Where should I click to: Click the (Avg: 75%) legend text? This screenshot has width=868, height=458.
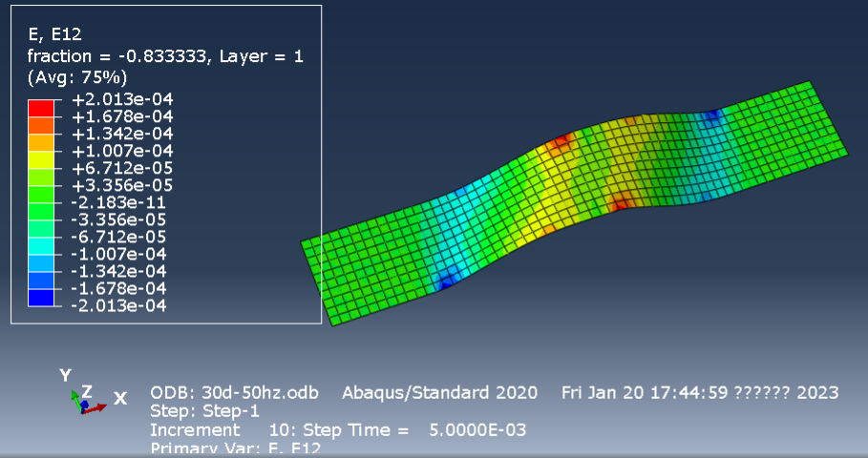77,77
